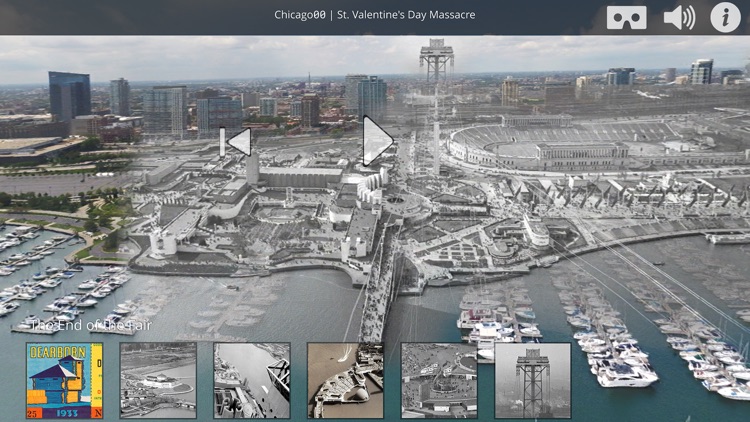Toggle the audio speaker icon
750x422 pixels.
tap(679, 18)
